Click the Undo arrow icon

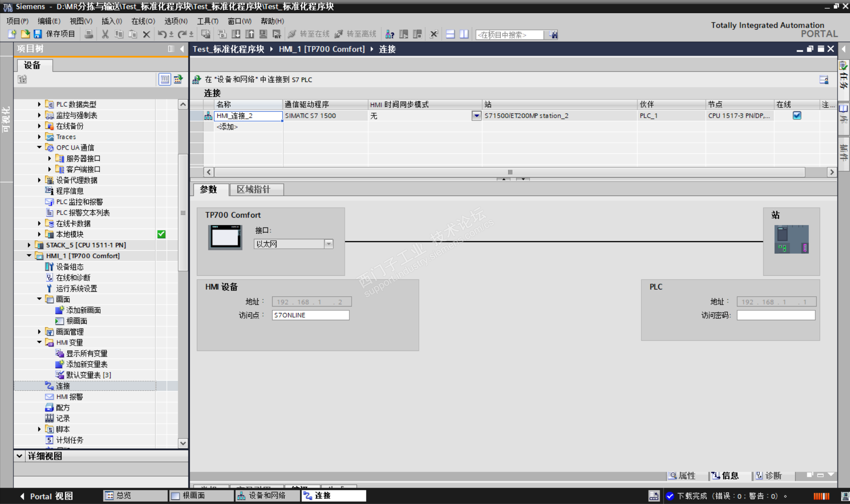(162, 34)
